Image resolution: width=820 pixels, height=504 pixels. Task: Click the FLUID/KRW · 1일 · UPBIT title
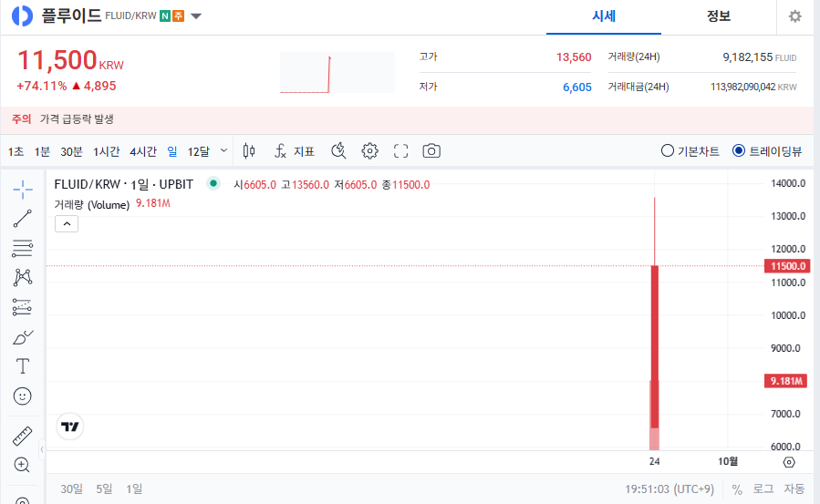tap(124, 184)
